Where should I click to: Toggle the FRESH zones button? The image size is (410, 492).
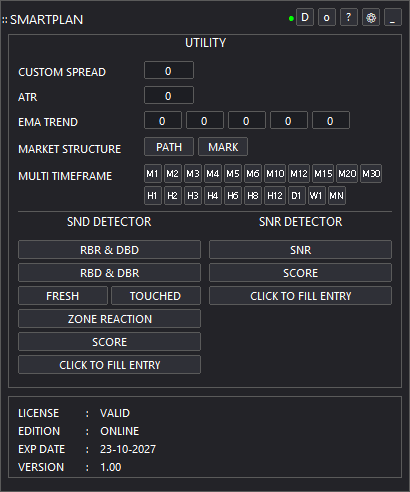click(63, 296)
